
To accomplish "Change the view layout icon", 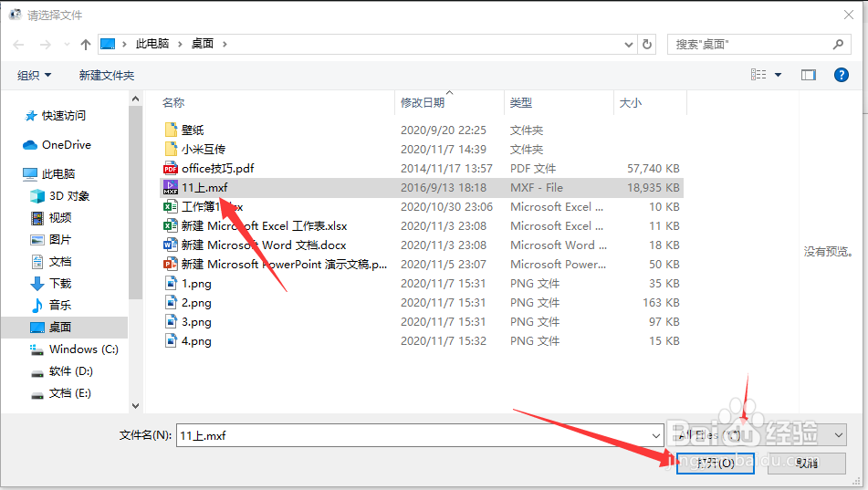I will [758, 75].
